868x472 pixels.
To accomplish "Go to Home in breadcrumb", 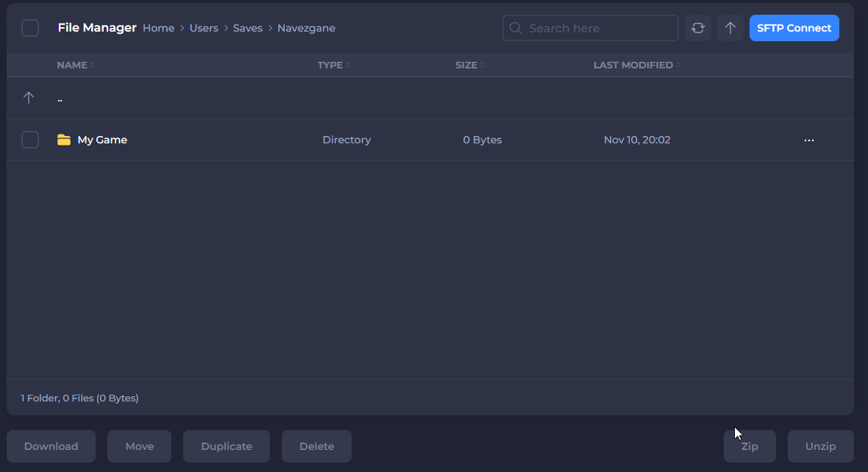I will 158,28.
